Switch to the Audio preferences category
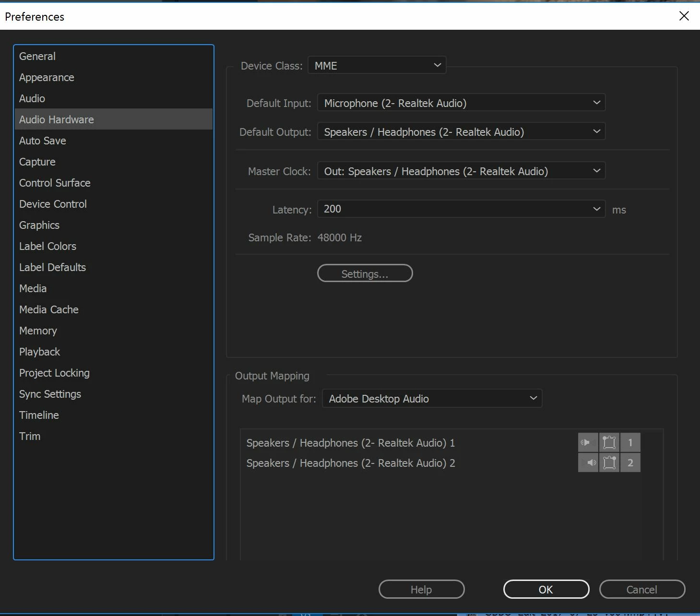The height and width of the screenshot is (616, 700). [x=113, y=98]
